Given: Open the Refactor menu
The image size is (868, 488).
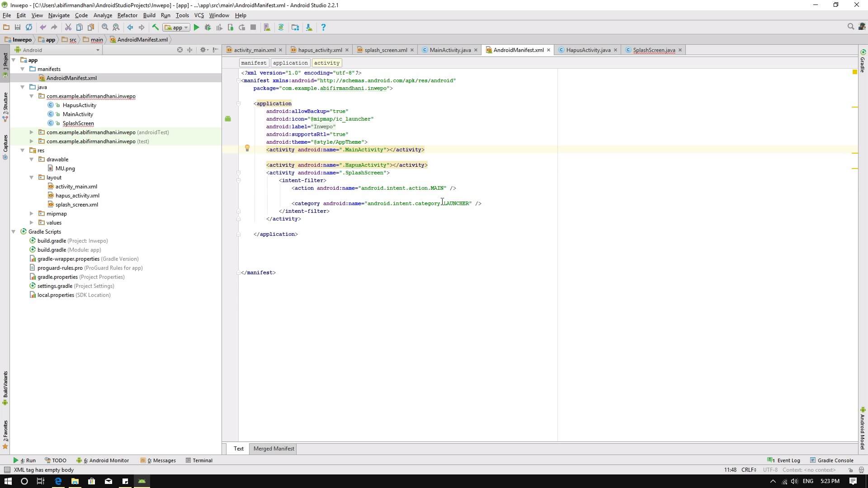Looking at the screenshot, I should tap(127, 15).
